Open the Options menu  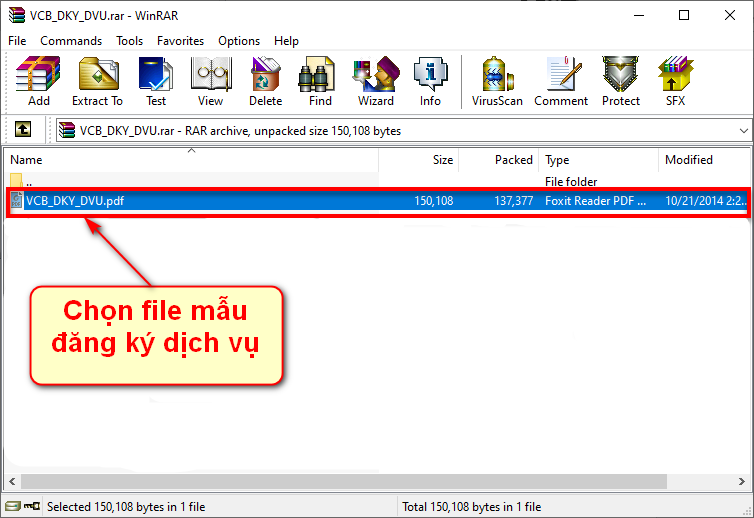click(239, 41)
